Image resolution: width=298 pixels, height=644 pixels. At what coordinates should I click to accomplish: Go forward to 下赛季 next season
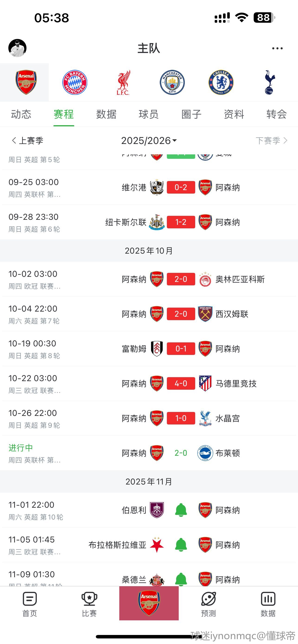(x=271, y=141)
